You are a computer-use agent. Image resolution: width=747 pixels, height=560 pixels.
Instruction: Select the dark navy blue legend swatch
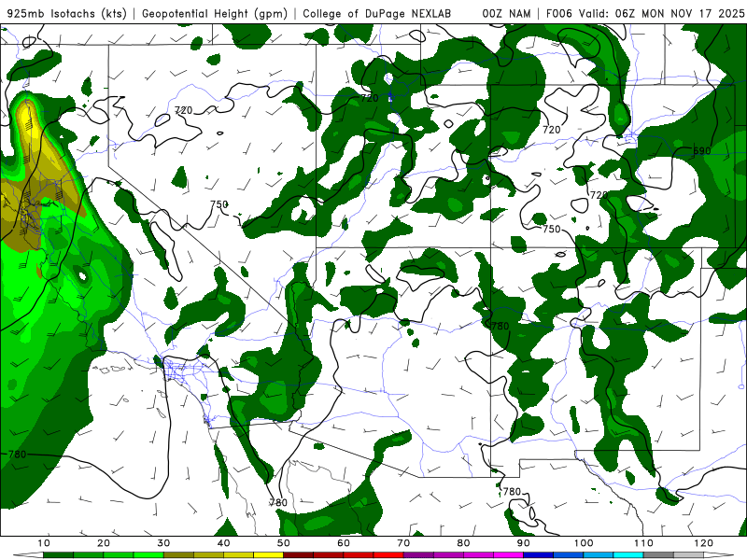[x=539, y=555]
